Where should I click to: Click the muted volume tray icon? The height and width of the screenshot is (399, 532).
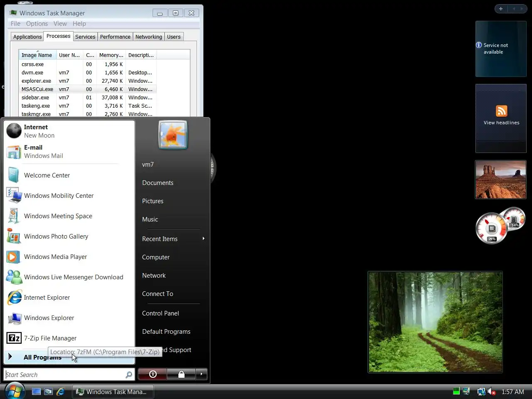tap(492, 392)
